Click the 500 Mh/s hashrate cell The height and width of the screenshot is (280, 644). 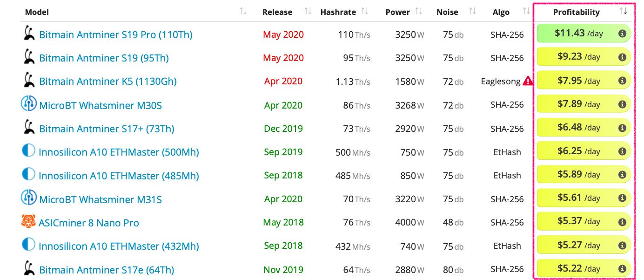click(353, 152)
